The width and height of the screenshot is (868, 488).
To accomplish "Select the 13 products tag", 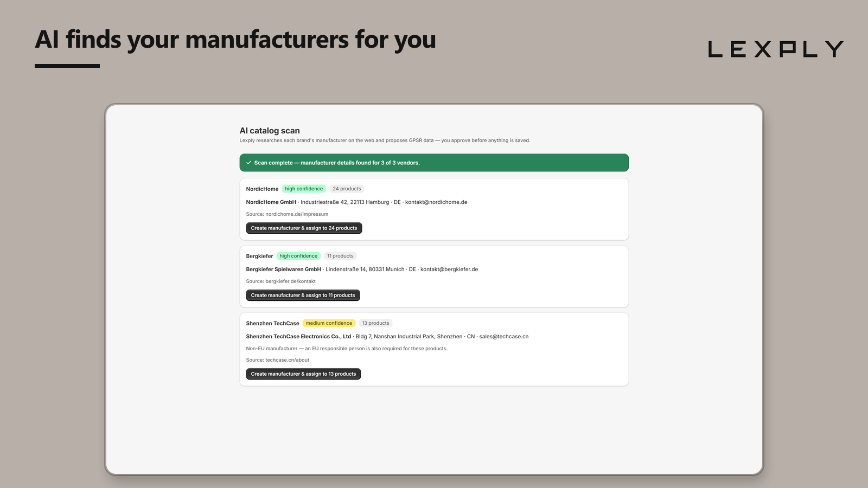I will [x=375, y=323].
